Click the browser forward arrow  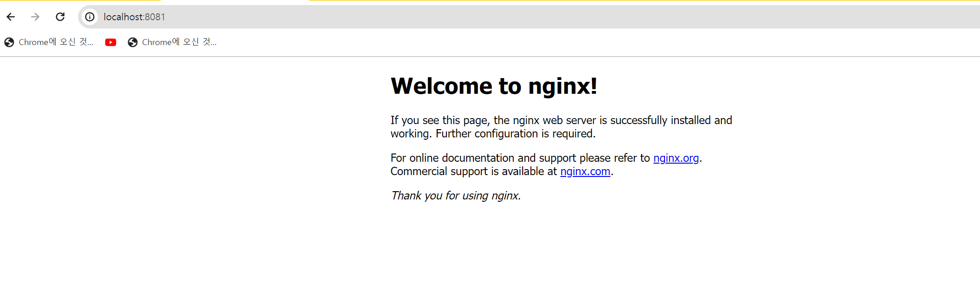click(x=35, y=17)
